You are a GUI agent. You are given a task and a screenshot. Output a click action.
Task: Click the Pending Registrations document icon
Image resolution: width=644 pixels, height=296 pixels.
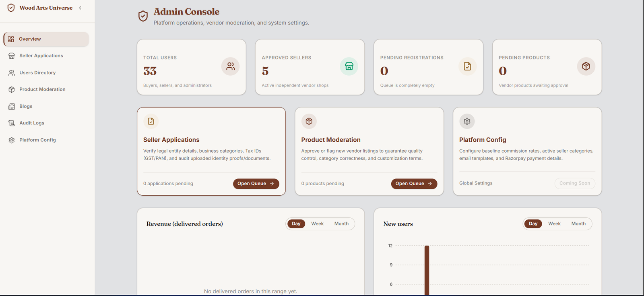pyautogui.click(x=467, y=66)
